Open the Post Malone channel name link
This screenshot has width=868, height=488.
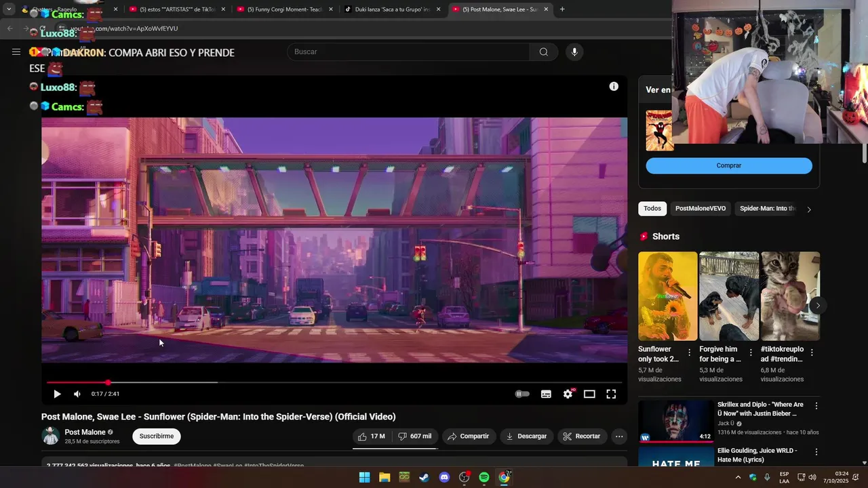coord(85,432)
